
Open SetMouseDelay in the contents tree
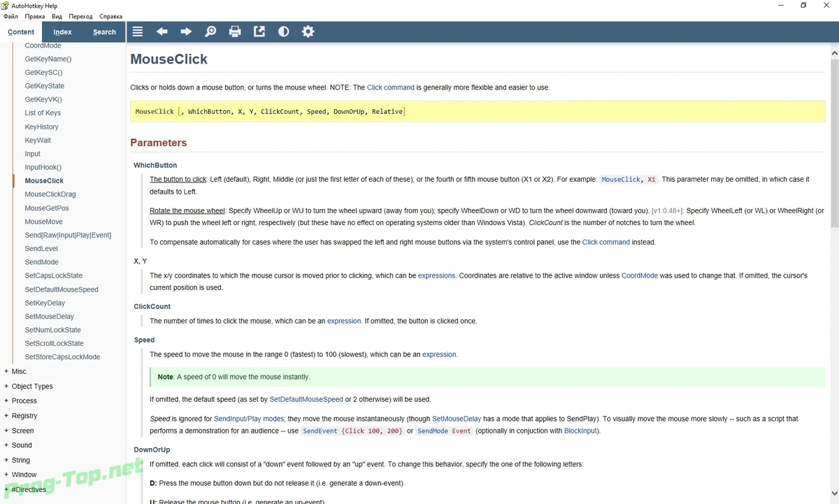tap(49, 316)
